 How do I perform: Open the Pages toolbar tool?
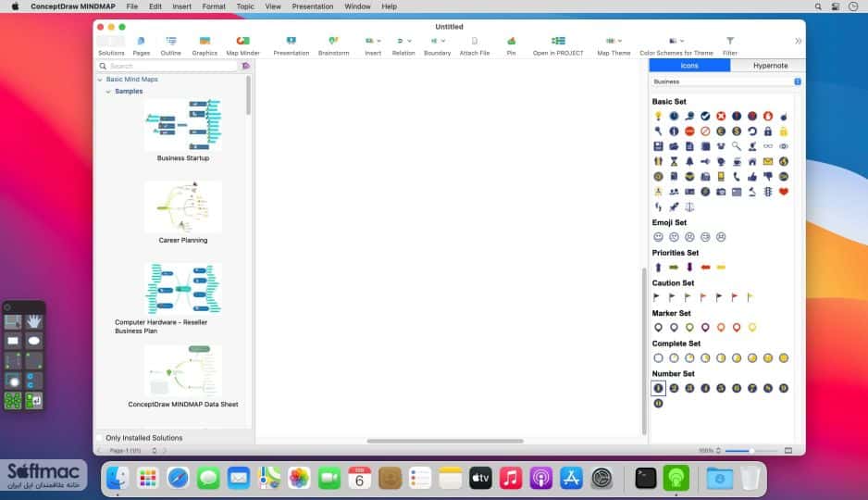[142, 45]
